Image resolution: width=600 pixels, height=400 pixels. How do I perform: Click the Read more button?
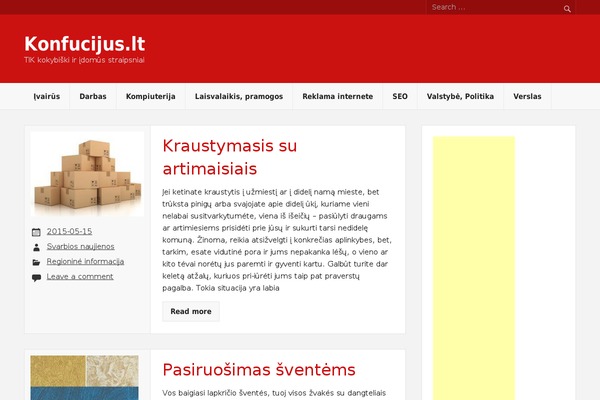[x=191, y=311]
